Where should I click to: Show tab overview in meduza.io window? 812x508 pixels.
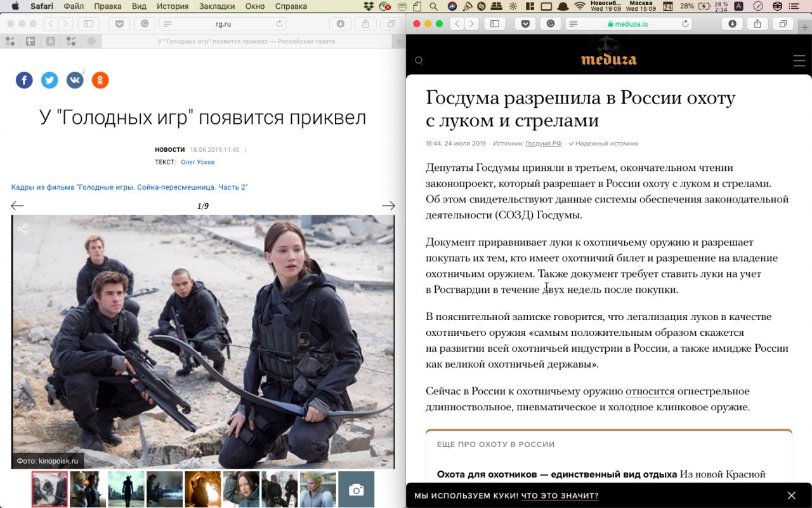(x=783, y=23)
